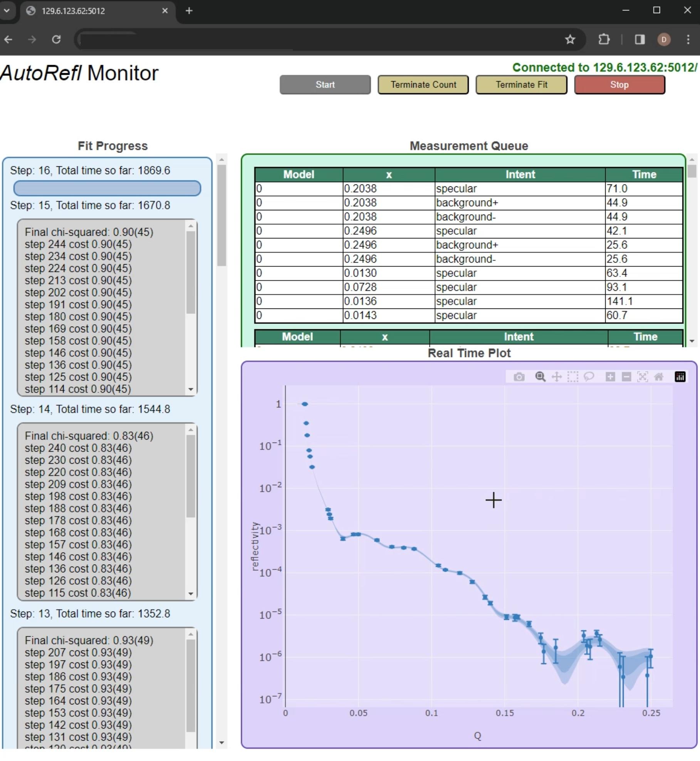
Task: Click the red Stop button
Action: [x=619, y=85]
